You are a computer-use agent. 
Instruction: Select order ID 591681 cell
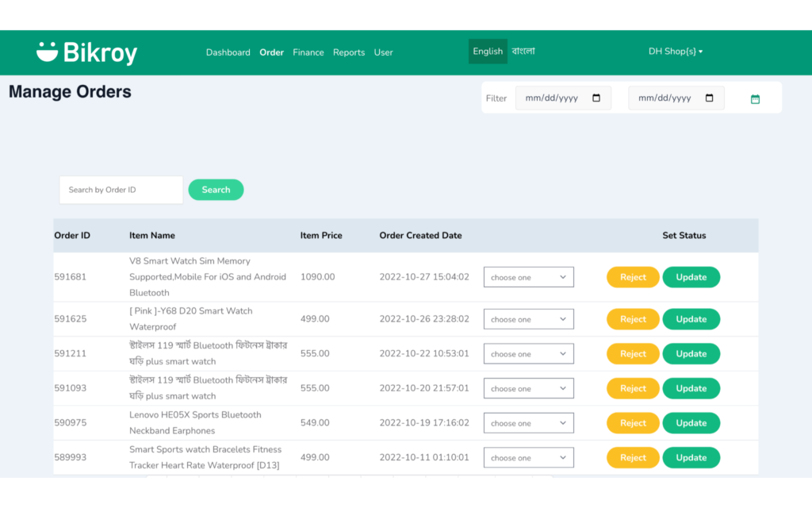pos(71,277)
